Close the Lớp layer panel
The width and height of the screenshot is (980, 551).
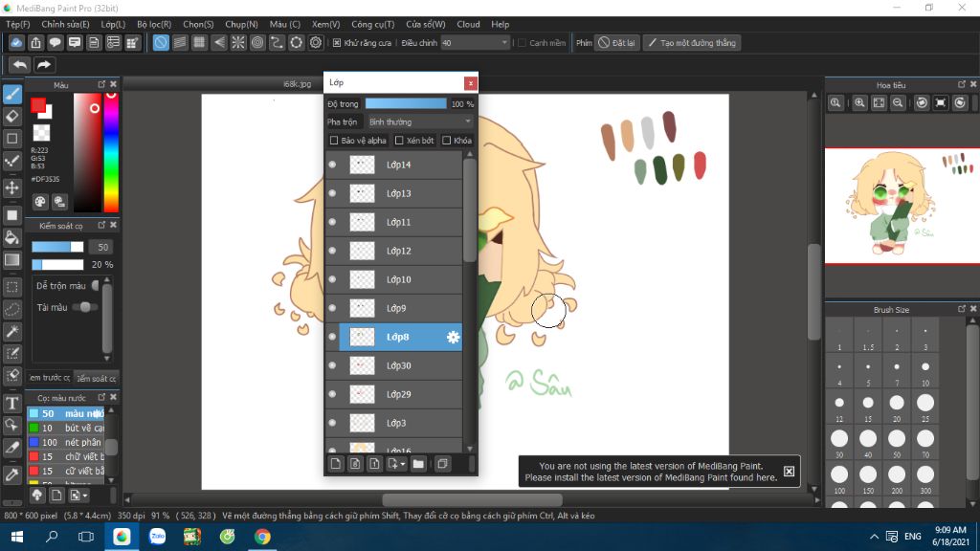coord(470,82)
